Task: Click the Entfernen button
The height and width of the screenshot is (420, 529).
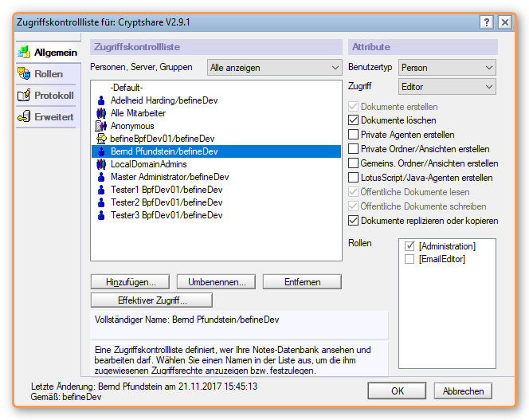Action: [302, 282]
